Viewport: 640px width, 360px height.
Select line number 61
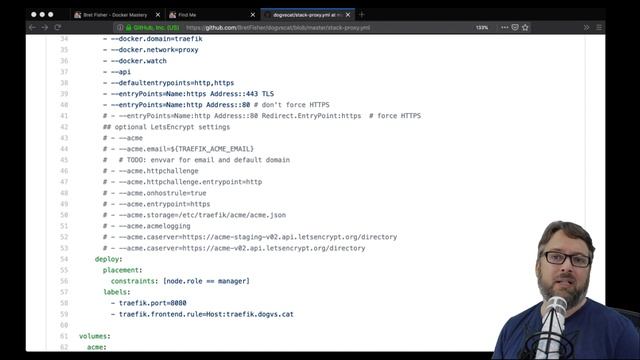point(64,336)
